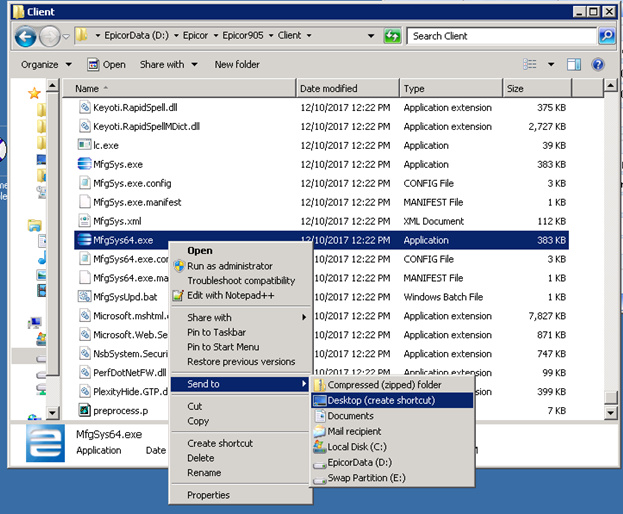Viewport: 623px width, 514px height.
Task: Click the lc.exe file icon
Action: pyautogui.click(x=84, y=145)
